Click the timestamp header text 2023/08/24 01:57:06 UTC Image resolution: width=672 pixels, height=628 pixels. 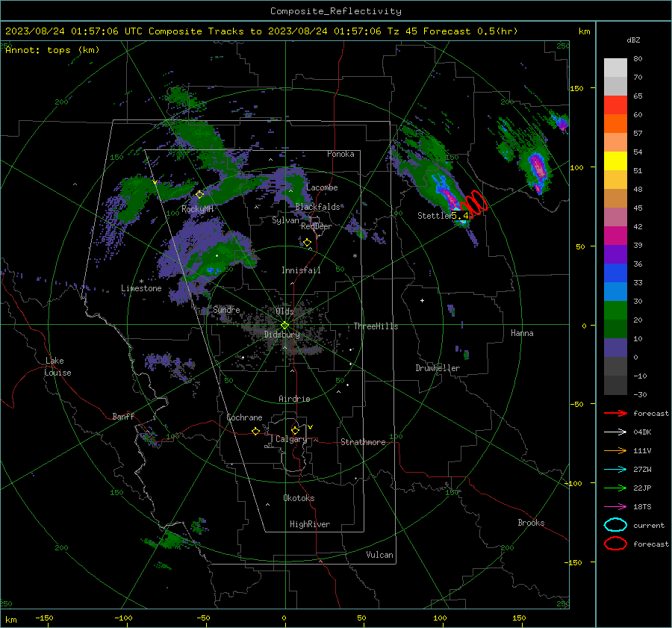[74, 31]
